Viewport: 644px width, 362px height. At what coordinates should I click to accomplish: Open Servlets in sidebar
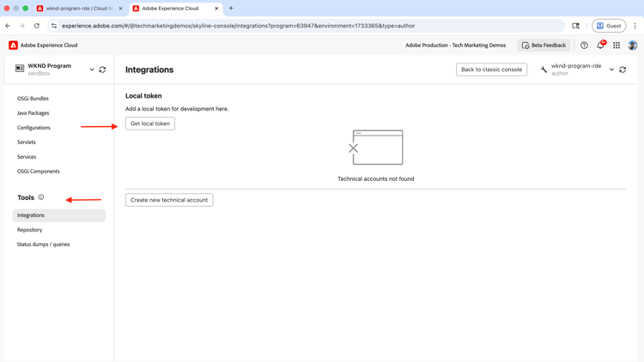click(27, 142)
